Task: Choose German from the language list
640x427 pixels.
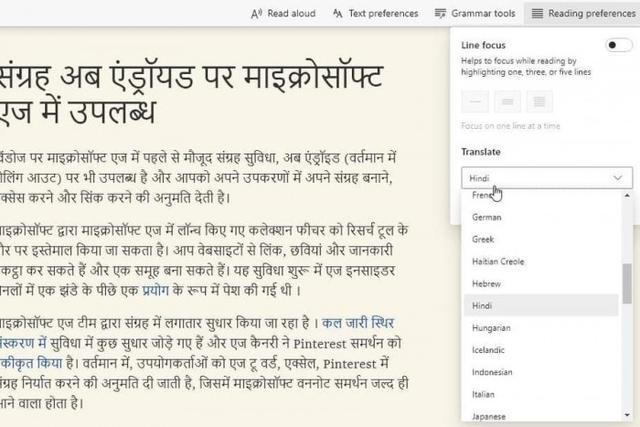Action: click(541, 217)
